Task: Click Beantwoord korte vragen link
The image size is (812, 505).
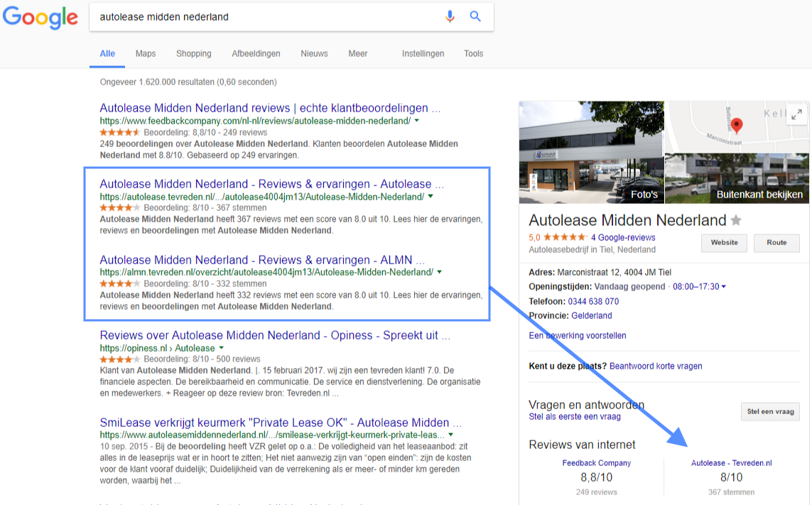Action: pos(656,366)
